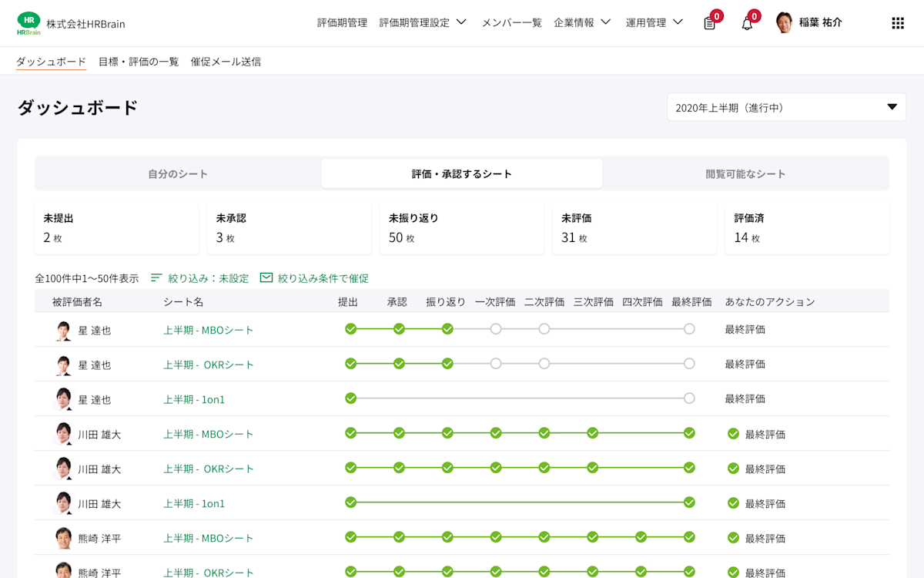The height and width of the screenshot is (578, 924).
Task: Expand the 評価期管理設定 menu
Action: (x=423, y=23)
